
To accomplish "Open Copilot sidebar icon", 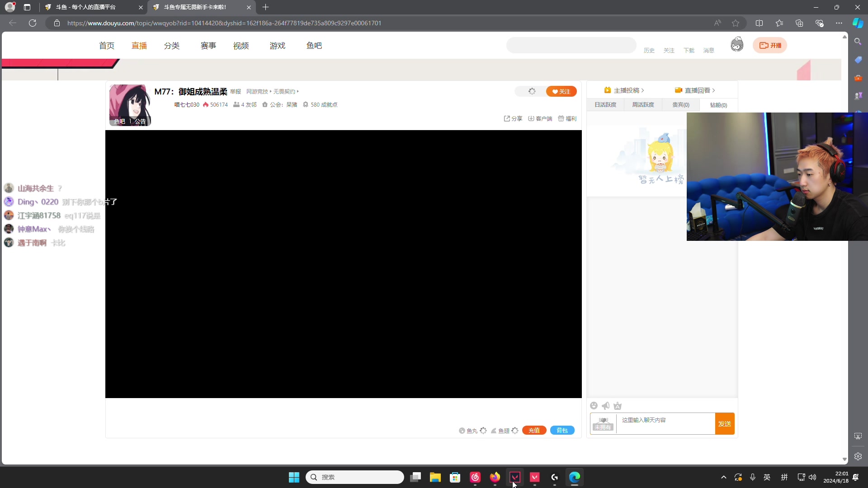I will (x=858, y=23).
